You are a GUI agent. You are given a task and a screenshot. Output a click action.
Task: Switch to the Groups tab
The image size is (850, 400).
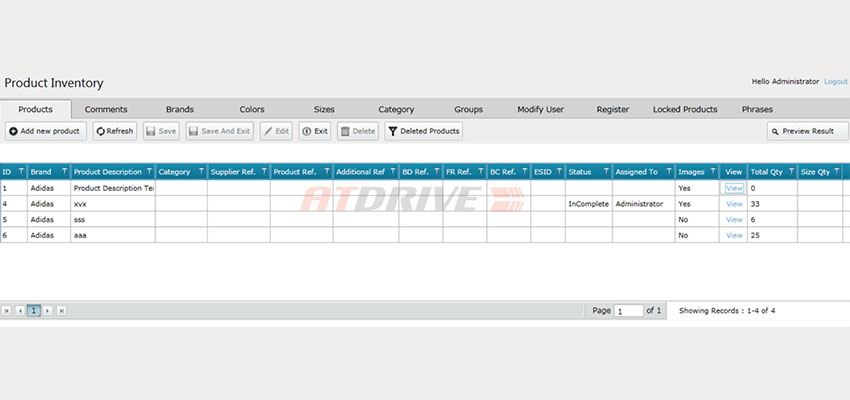coord(468,109)
